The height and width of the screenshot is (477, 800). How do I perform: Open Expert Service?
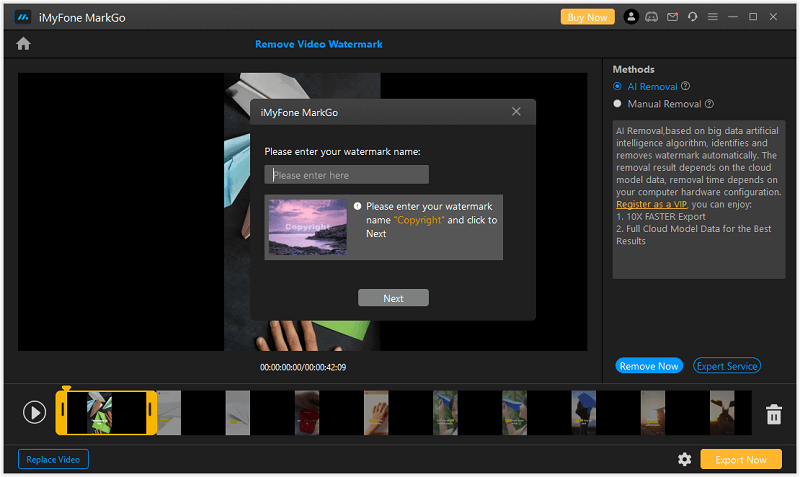point(727,366)
